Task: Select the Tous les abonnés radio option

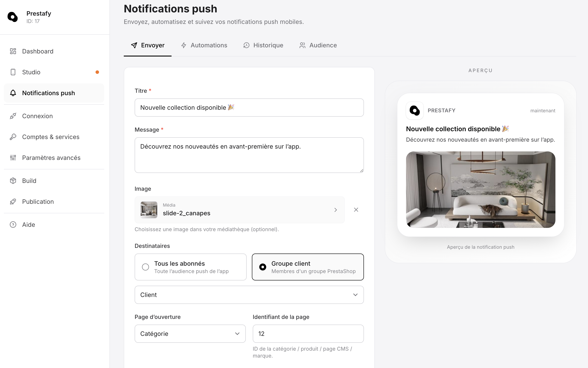Action: tap(190, 267)
